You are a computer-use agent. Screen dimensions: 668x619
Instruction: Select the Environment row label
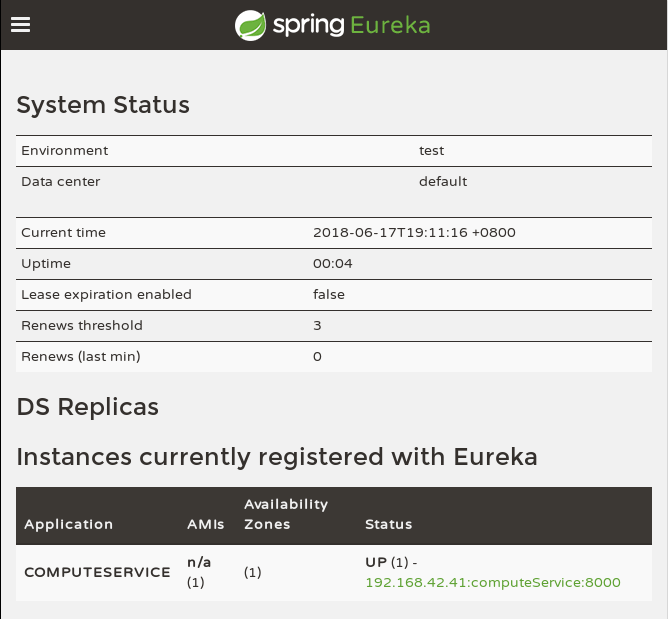[65, 151]
